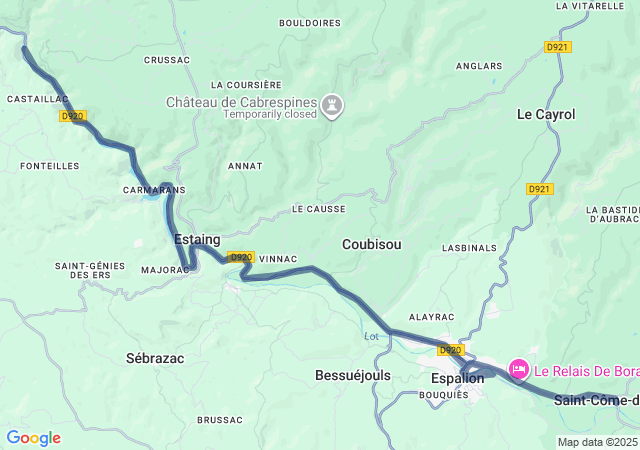Image resolution: width=640 pixels, height=450 pixels.
Task: Select the Coubisou village label
Action: [x=371, y=244]
